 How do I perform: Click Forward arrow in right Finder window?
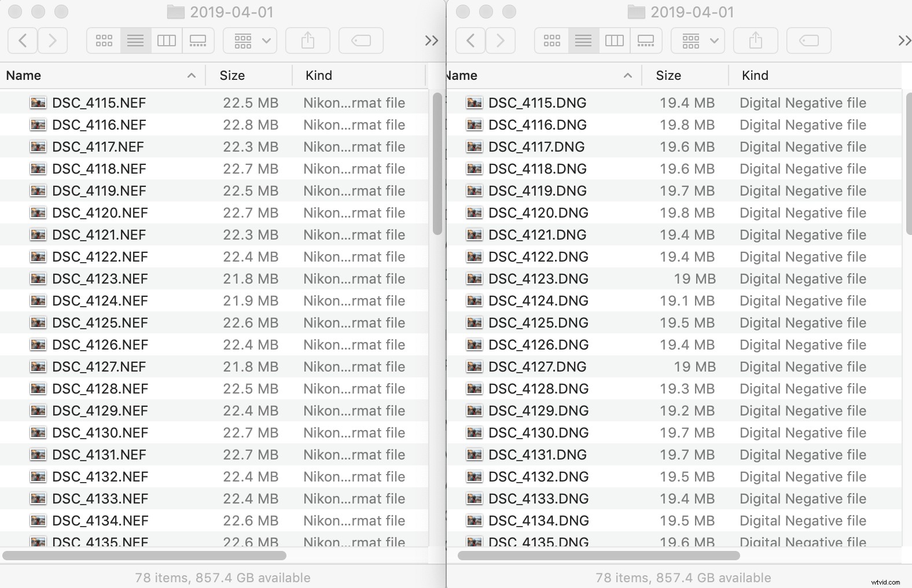click(501, 41)
